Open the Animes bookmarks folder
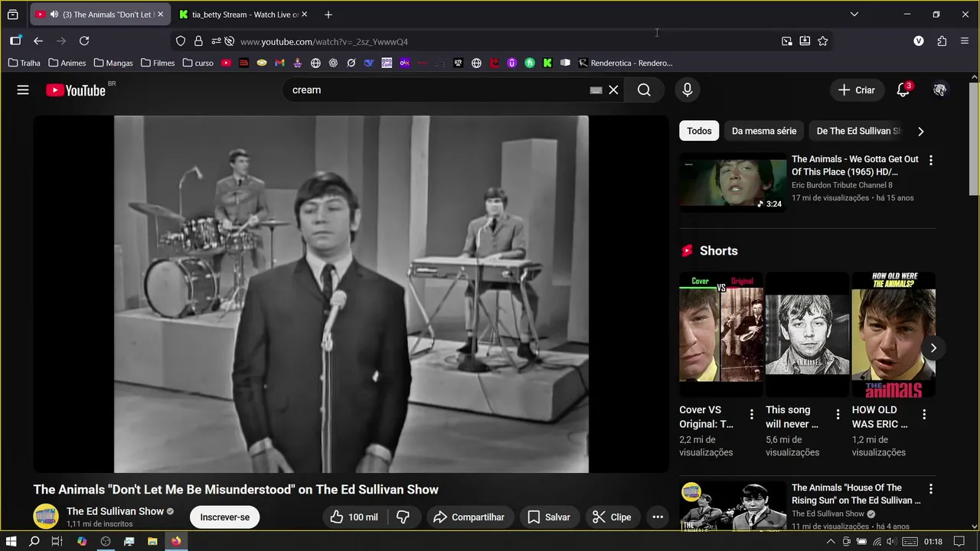The height and width of the screenshot is (551, 980). [x=67, y=63]
